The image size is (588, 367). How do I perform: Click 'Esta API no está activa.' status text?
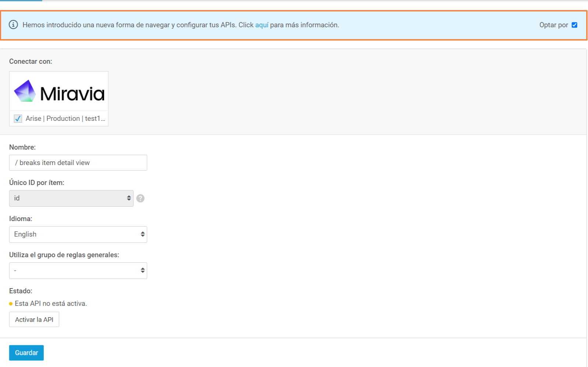pyautogui.click(x=51, y=304)
